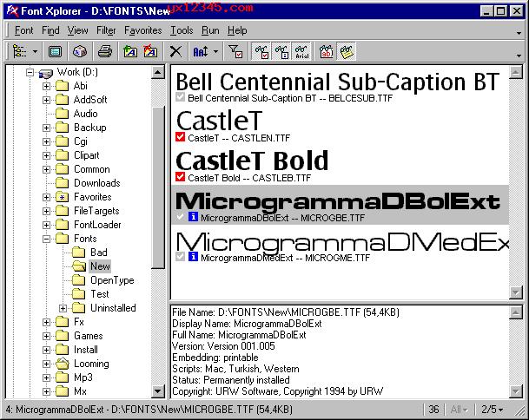
Task: Click the Work (D:) drive icon
Action: point(45,73)
